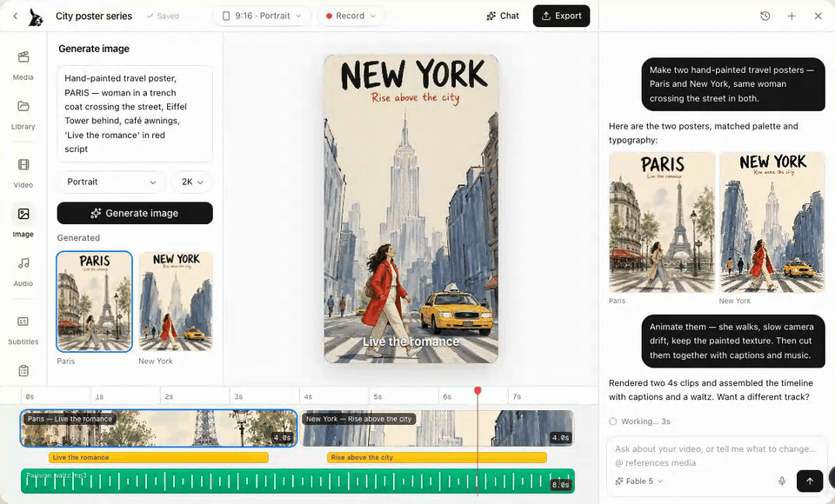Select the Parisian waltz audio track
The image size is (835, 504).
[x=297, y=481]
